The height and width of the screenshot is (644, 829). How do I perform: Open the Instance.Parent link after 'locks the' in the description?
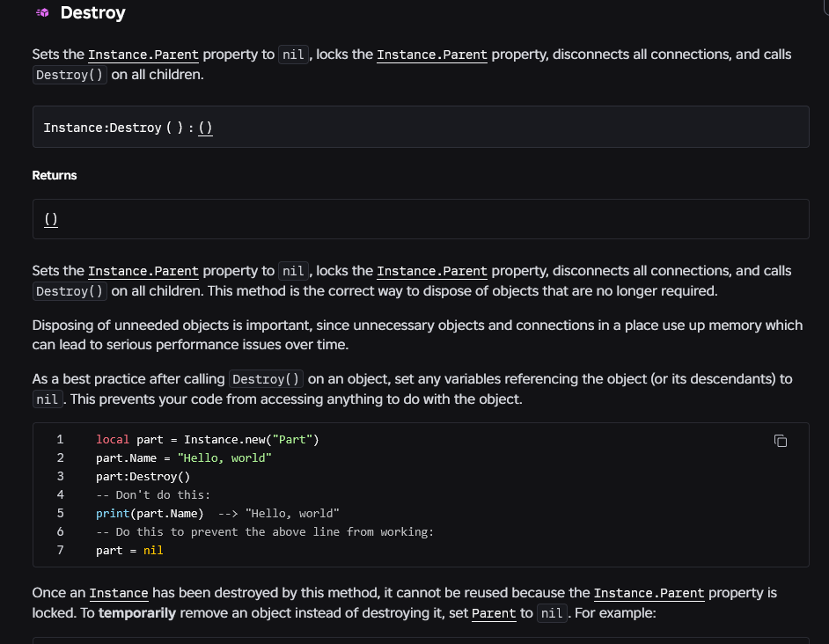(x=432, y=271)
